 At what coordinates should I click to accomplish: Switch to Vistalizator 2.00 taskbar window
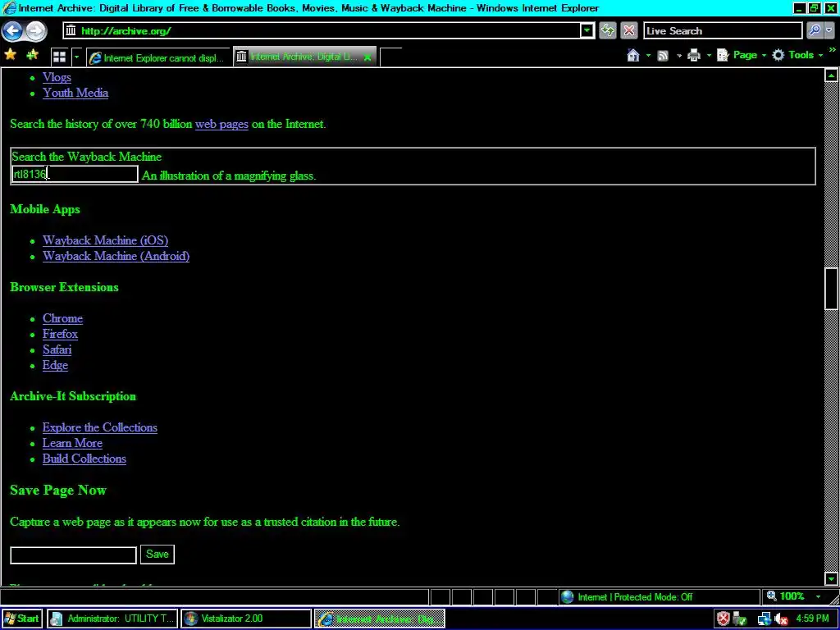point(246,619)
